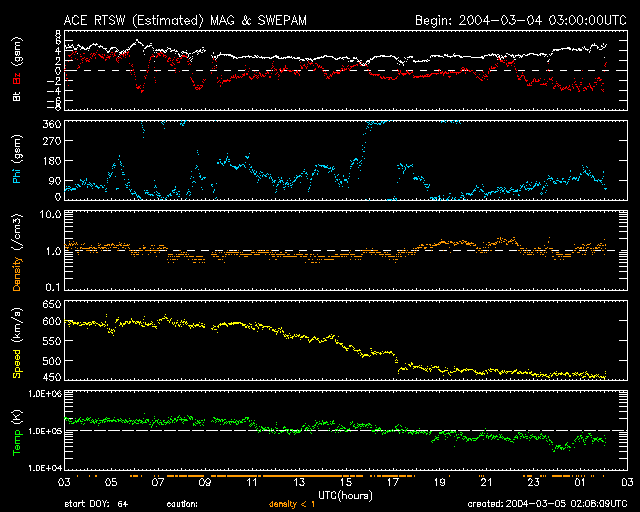Viewport: 640px width, 512px height.
Task: Click the '10.0' tick on the Density axis
Action: 50,214
